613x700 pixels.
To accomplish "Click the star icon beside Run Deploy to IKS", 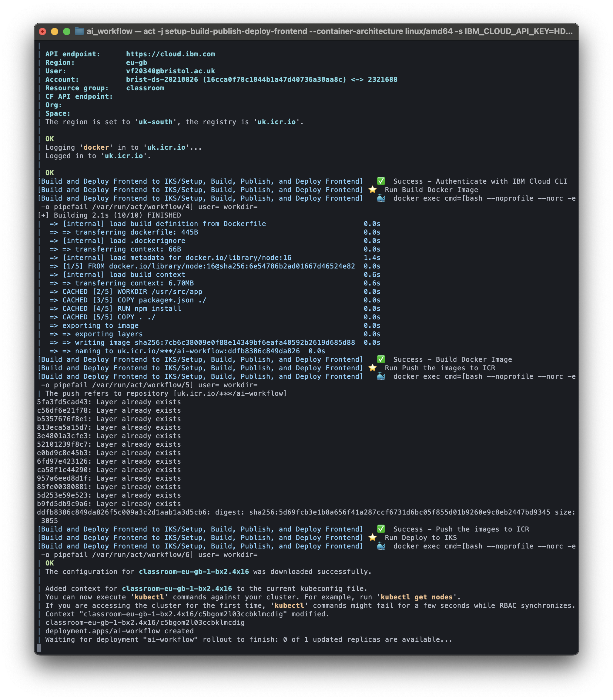I will 372,538.
